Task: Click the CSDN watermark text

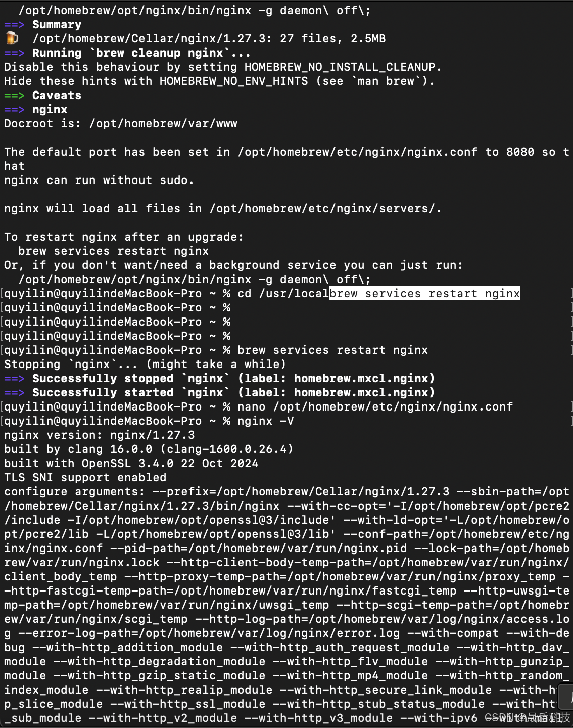Action: tap(528, 718)
